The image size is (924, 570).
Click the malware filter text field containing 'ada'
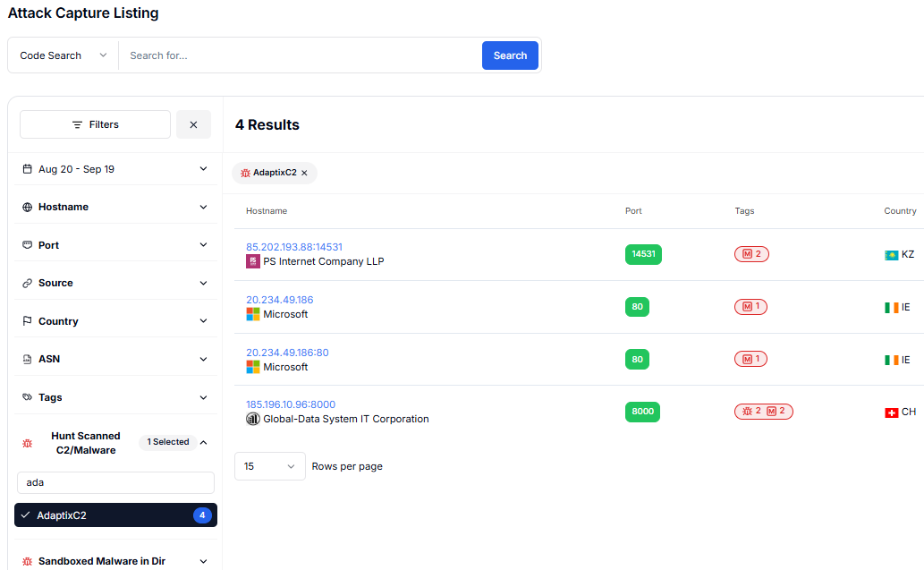[x=115, y=482]
